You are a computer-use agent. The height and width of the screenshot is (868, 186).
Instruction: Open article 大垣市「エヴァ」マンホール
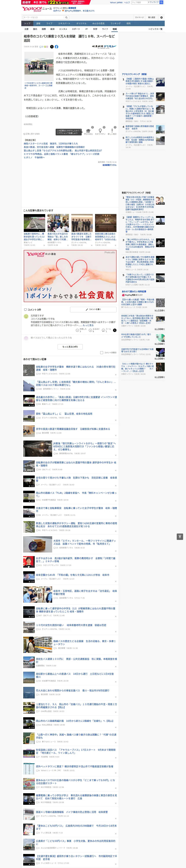[84, 542]
